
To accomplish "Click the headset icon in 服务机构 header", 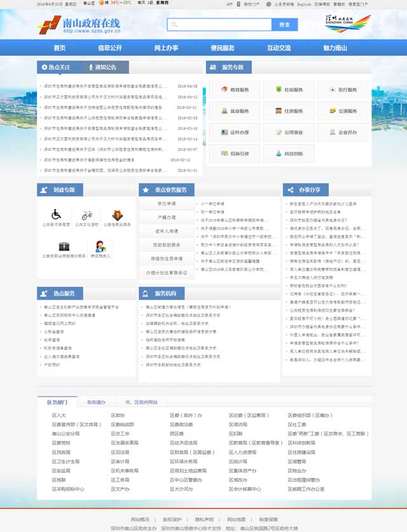I will pos(145,293).
